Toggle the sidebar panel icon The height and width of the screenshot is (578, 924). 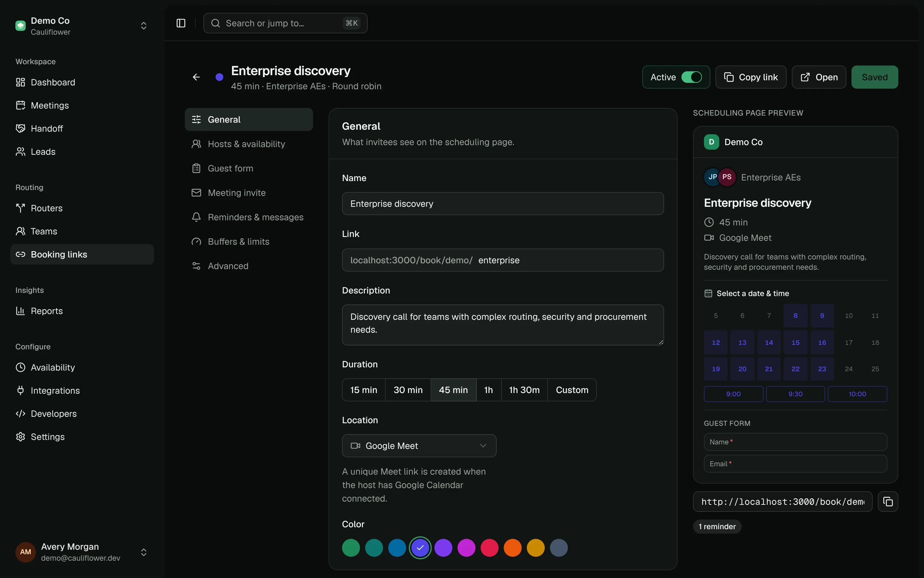coord(181,23)
